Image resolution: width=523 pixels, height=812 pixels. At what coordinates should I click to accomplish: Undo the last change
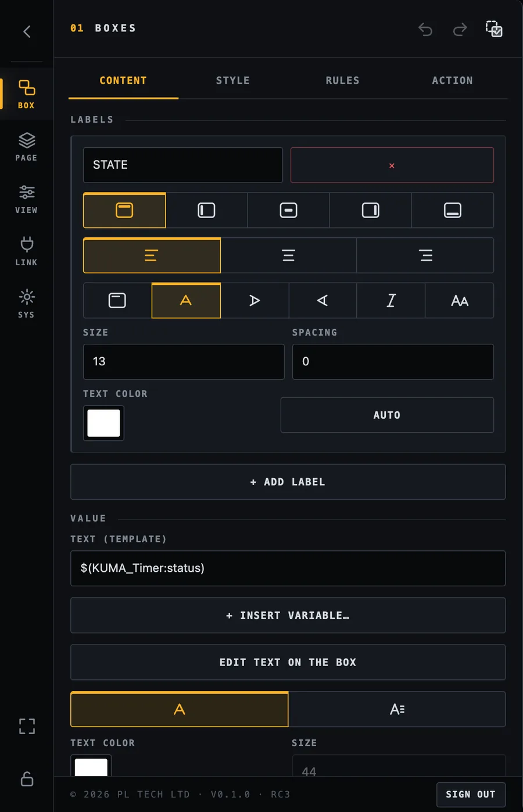coord(425,29)
